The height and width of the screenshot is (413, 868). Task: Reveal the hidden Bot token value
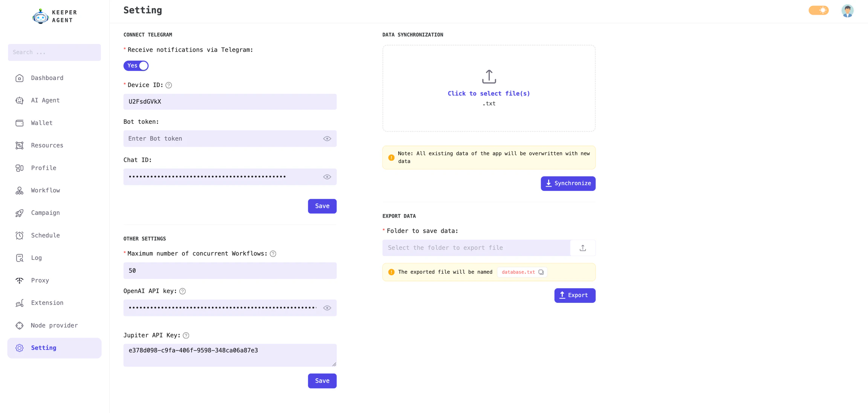click(327, 138)
